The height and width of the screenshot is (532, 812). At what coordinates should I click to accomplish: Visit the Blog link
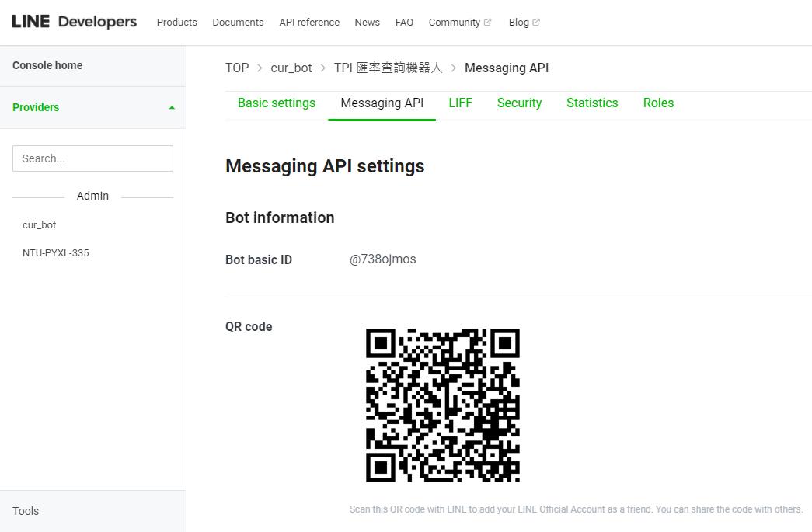(519, 23)
